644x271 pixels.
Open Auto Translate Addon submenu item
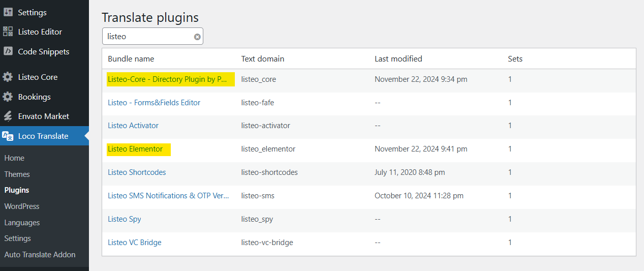pos(40,255)
